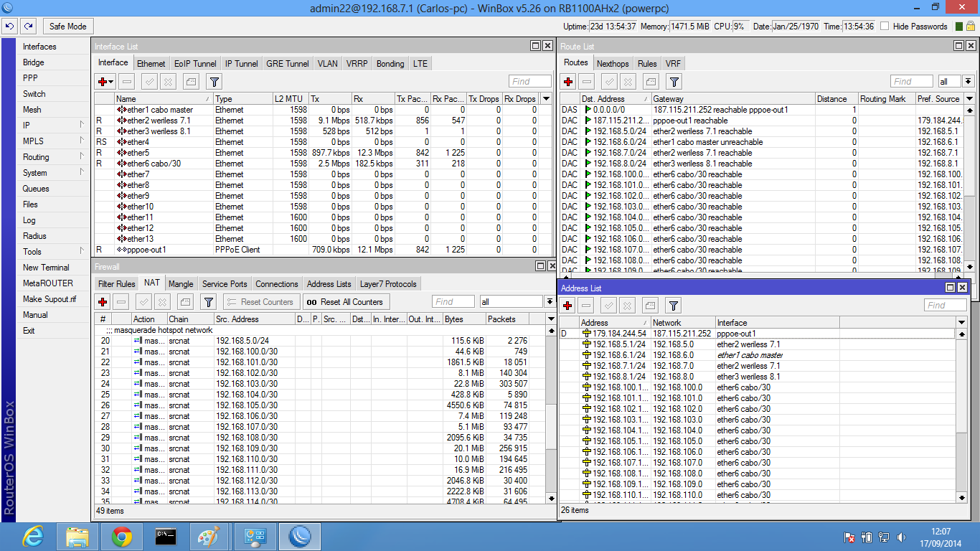Switch to the Filter Rules tab
Viewport: 980px width, 551px height.
(116, 284)
